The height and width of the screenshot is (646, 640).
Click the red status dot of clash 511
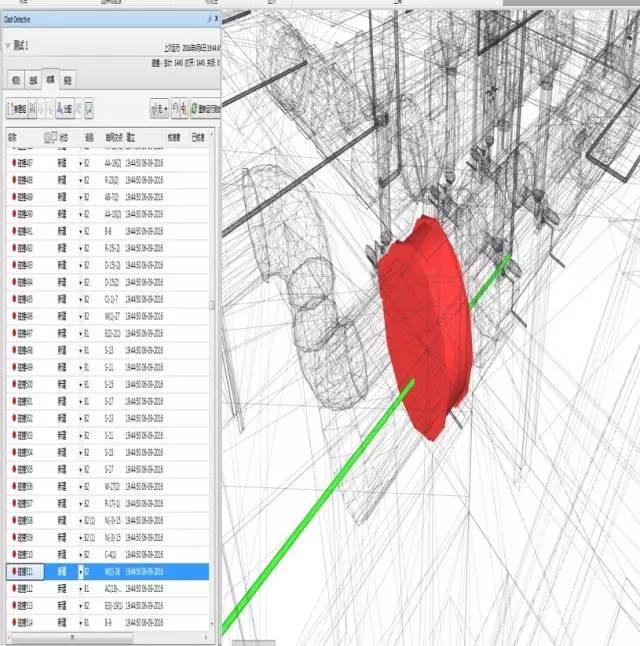13,571
